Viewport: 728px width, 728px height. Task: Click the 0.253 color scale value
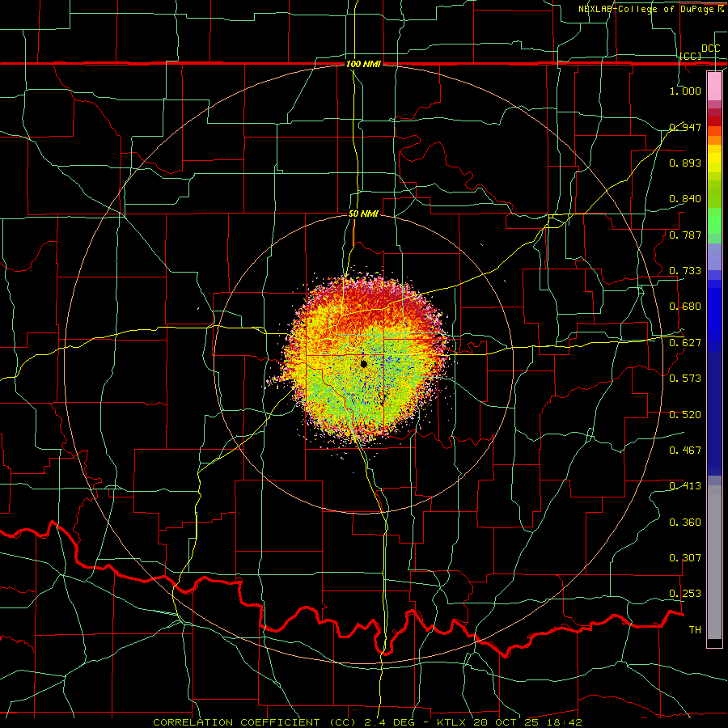click(x=685, y=594)
